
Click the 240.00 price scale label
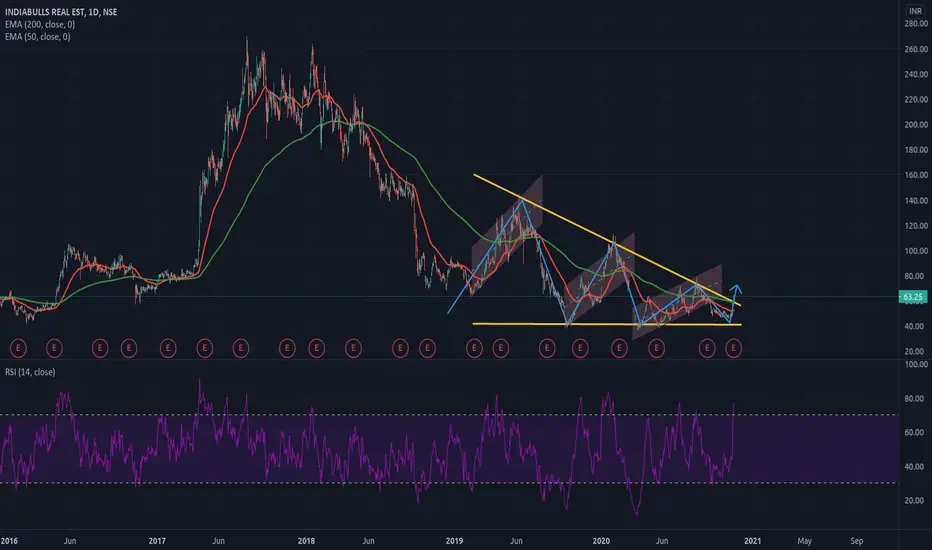point(916,74)
